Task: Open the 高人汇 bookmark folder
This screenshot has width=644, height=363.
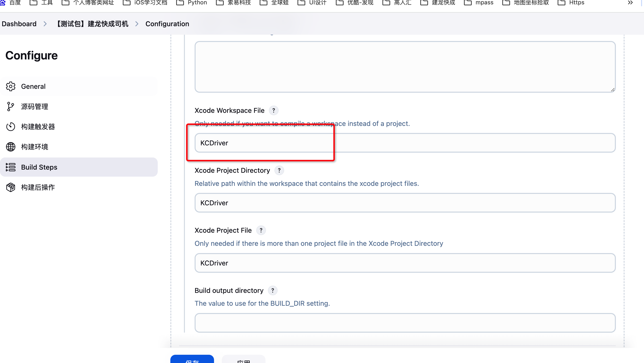Action: tap(397, 3)
